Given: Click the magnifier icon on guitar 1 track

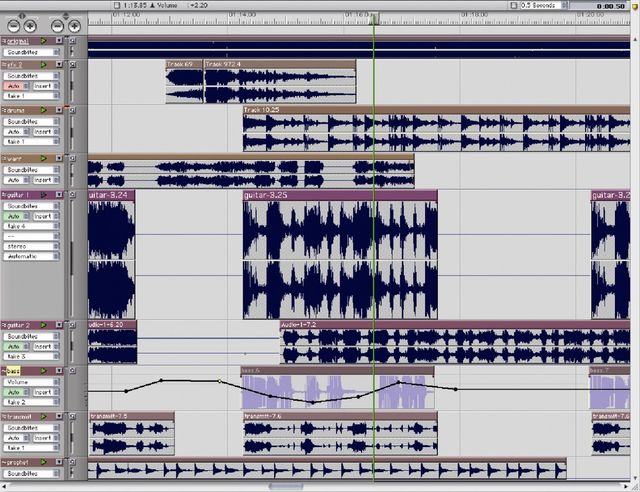Looking at the screenshot, I should (x=72, y=195).
